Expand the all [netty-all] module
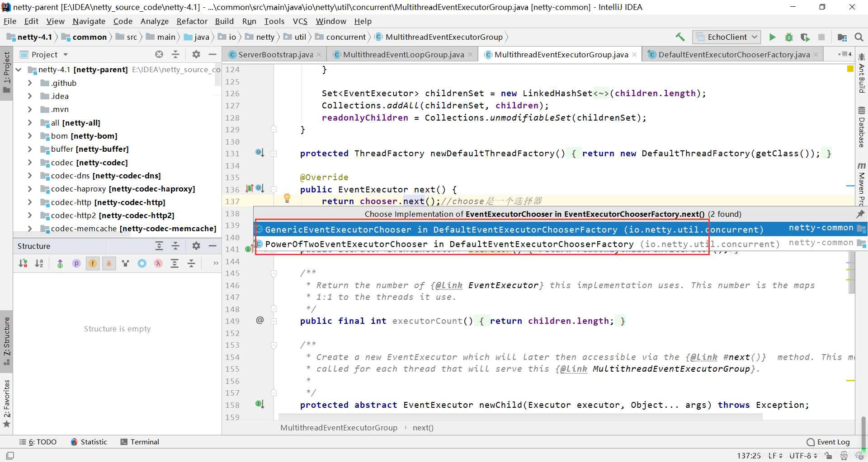The image size is (868, 462). pos(30,123)
